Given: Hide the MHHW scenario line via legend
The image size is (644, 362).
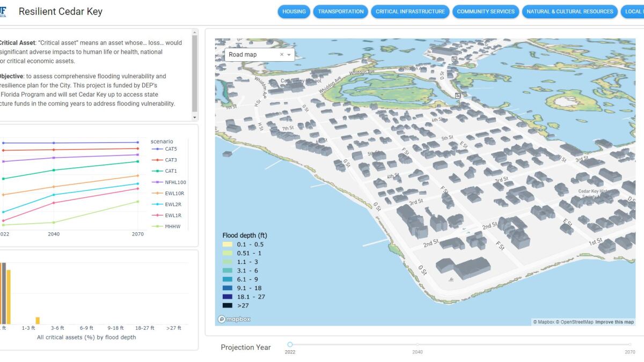Looking at the screenshot, I should point(172,226).
